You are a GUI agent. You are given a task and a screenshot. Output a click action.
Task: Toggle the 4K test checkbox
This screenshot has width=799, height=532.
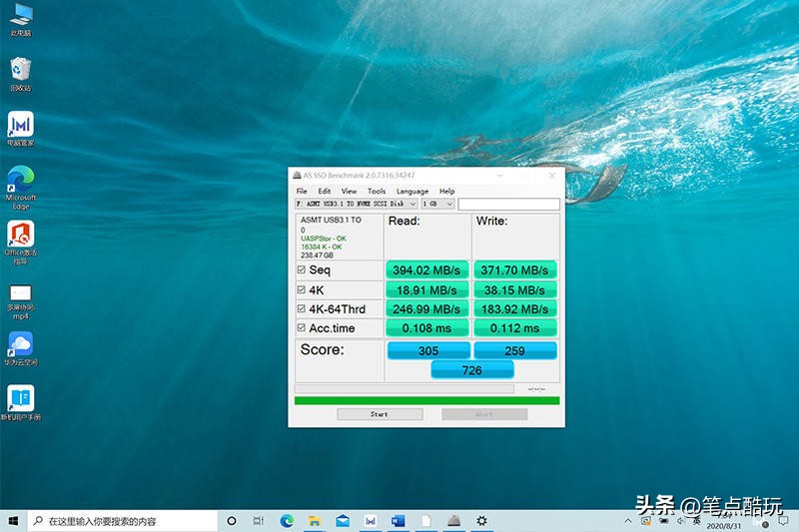302,290
